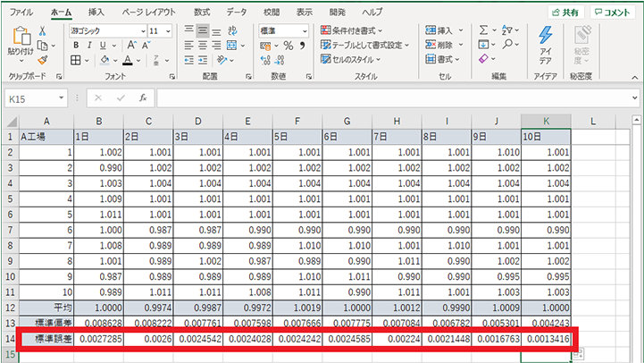Open Format as Table (テーブルとして書式設定)
The width and height of the screenshot is (644, 363).
point(364,45)
